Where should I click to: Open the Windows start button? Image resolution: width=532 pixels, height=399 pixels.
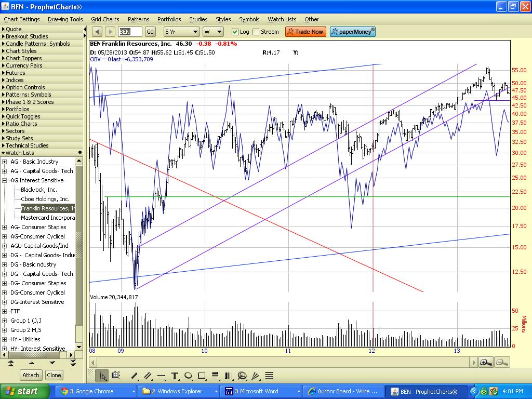click(x=24, y=391)
